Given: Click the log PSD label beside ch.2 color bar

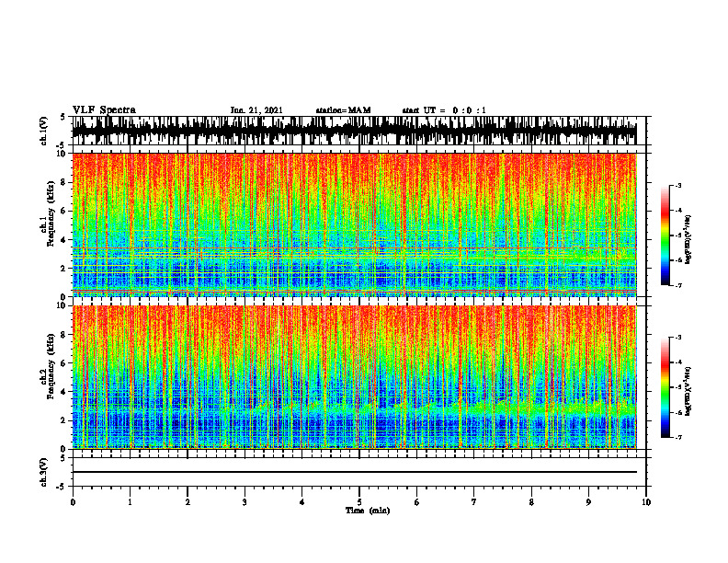Looking at the screenshot, I should (689, 391).
